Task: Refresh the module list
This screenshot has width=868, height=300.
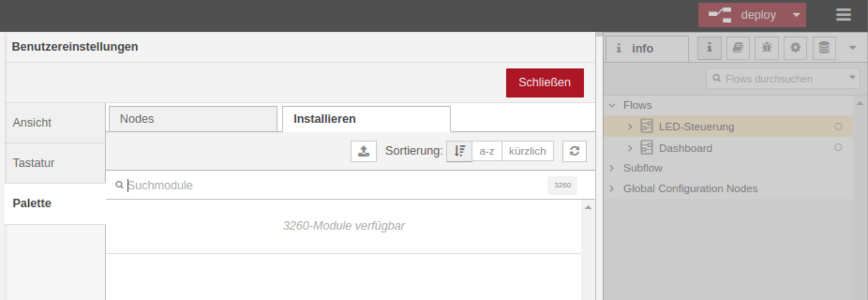Action: click(574, 151)
